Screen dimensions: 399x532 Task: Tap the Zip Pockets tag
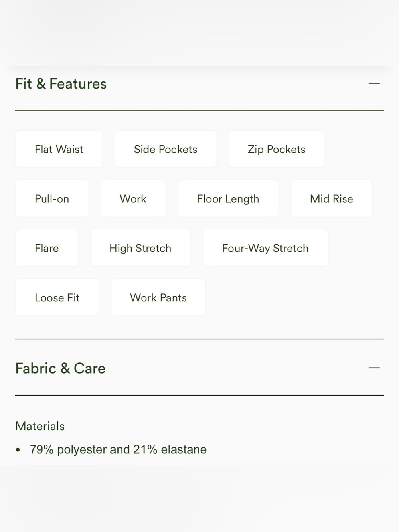coord(277,149)
